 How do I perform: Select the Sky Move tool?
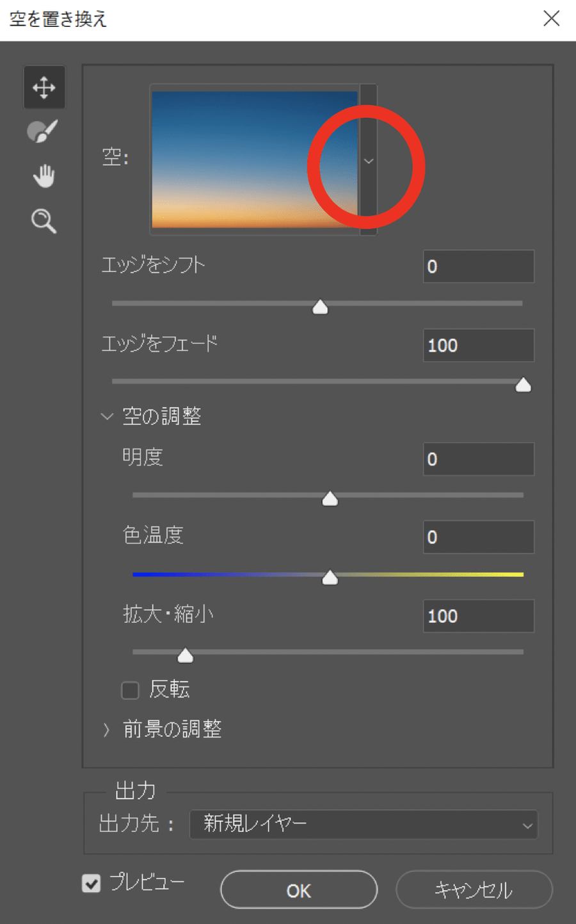(44, 87)
